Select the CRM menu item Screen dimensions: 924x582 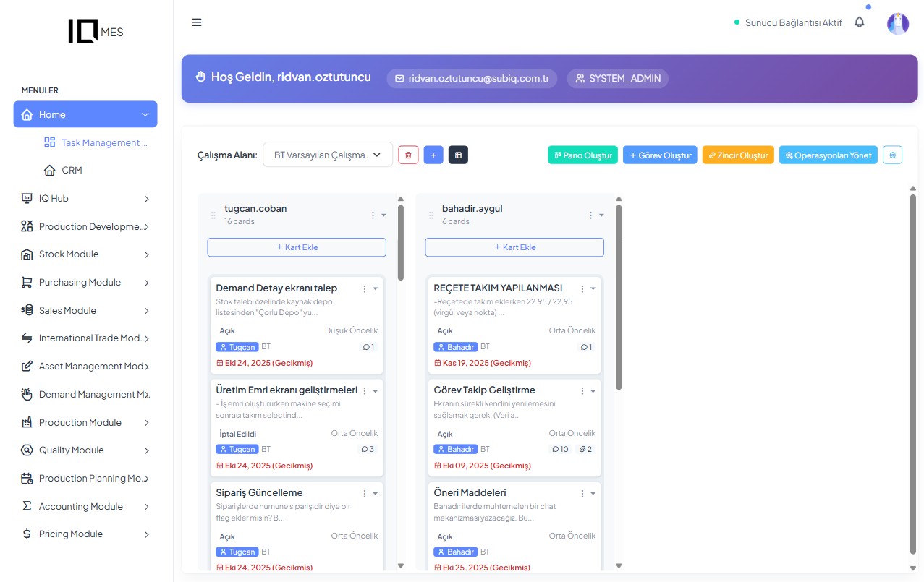pos(72,170)
